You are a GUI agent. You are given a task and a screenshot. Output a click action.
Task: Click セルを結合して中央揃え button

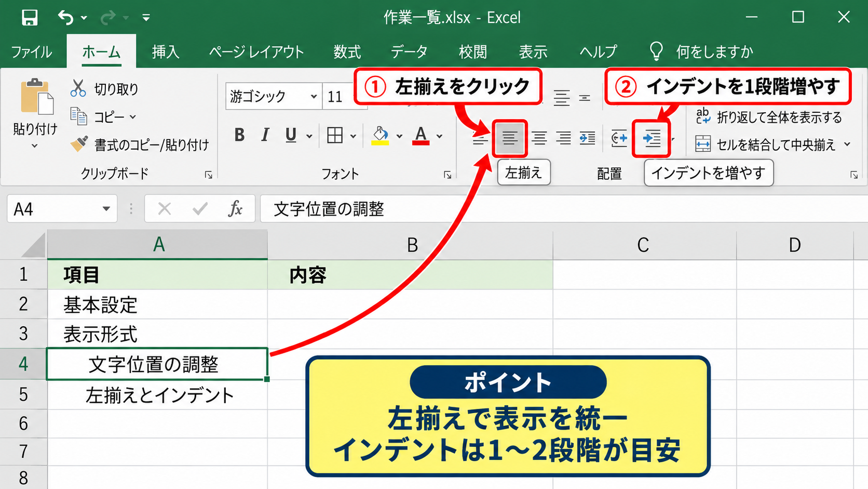765,144
